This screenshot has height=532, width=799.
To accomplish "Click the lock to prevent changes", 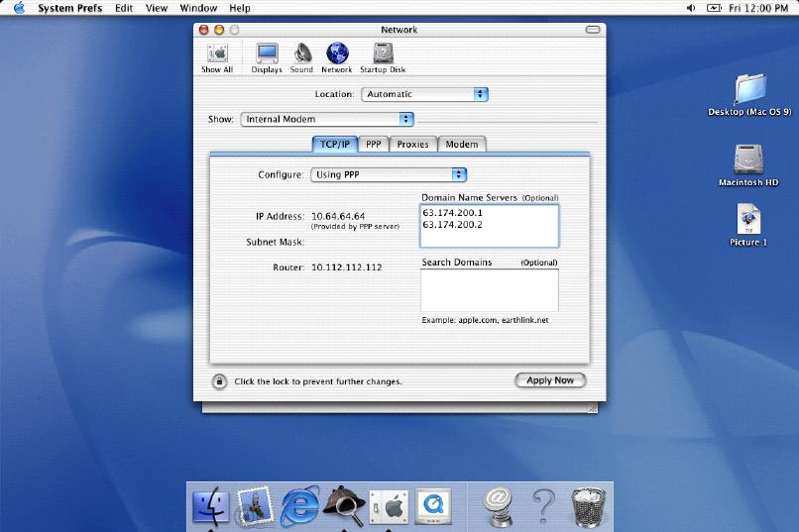I will click(x=219, y=380).
